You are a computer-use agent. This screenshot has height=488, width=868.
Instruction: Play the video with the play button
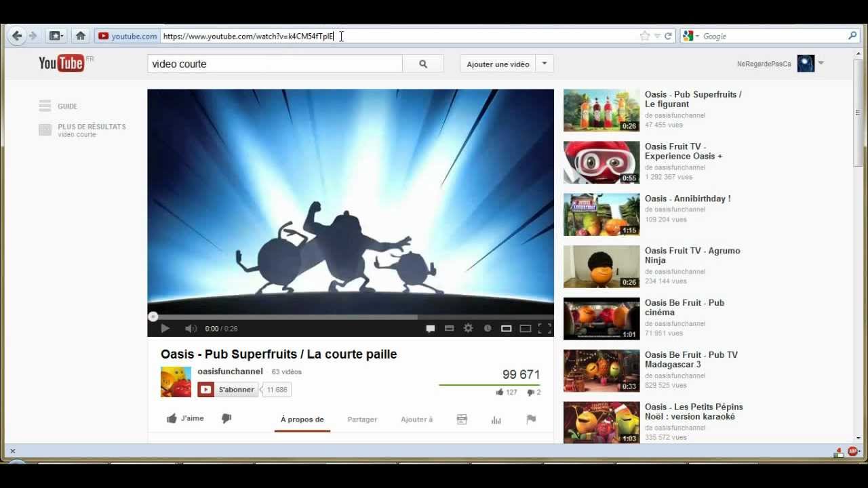[165, 328]
